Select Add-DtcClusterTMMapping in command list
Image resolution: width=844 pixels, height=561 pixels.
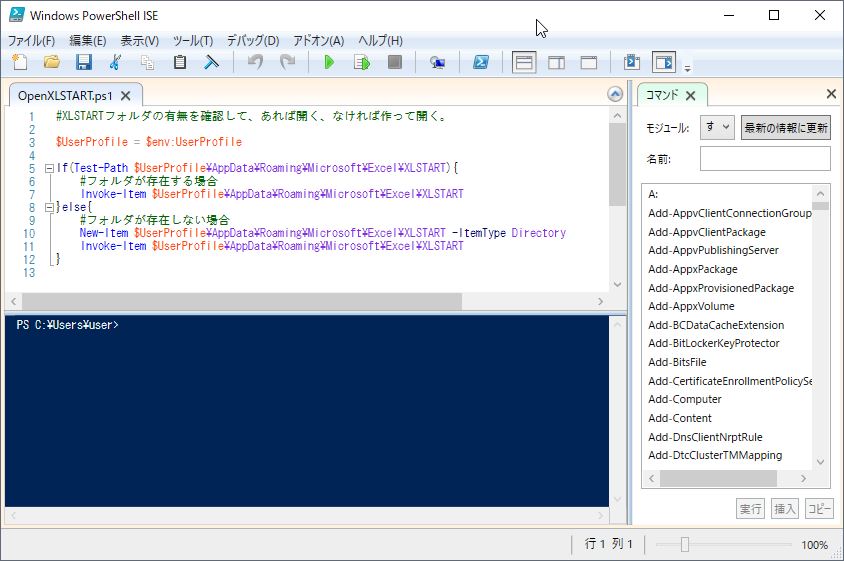coord(715,455)
